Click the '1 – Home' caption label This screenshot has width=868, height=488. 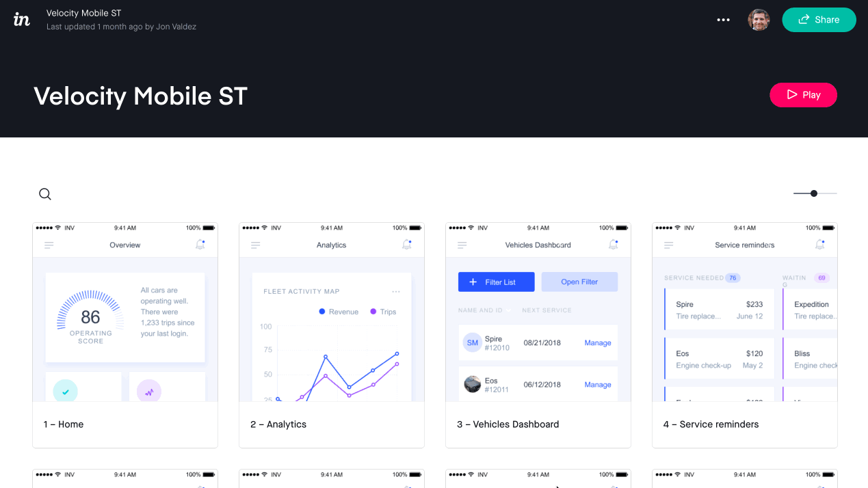(64, 424)
